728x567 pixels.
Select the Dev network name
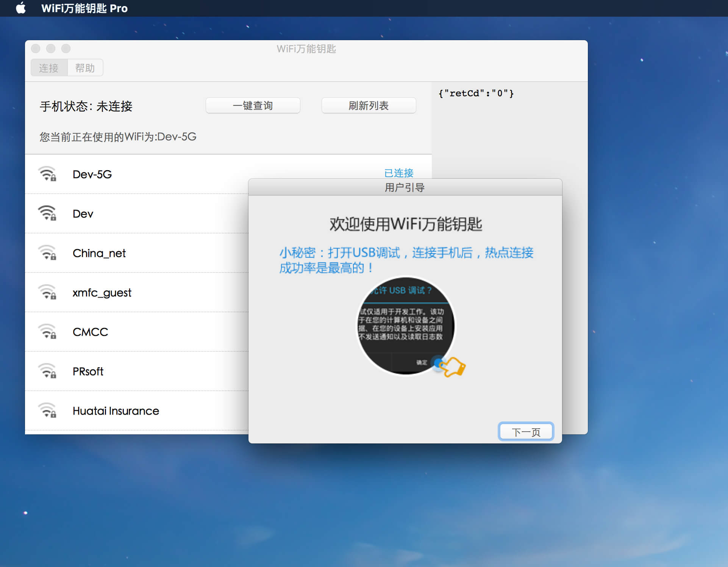tap(83, 214)
